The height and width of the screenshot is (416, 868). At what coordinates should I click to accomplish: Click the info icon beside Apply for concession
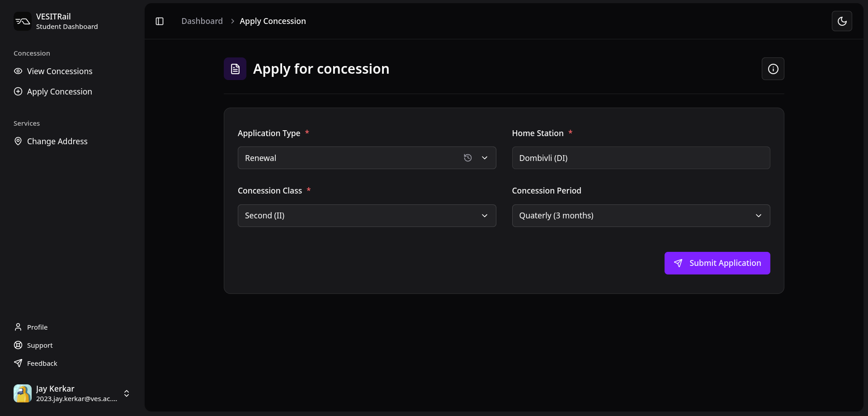click(x=773, y=69)
